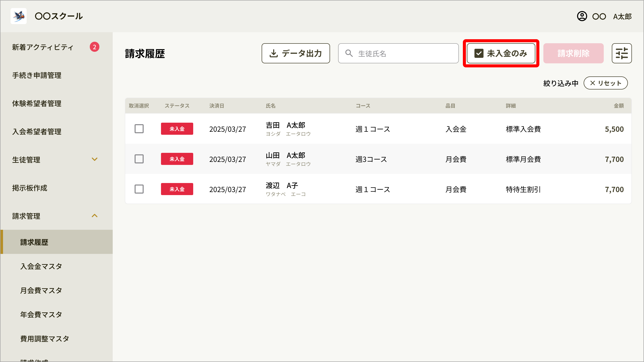Click the 週3コース course cell
The image size is (644, 362).
(371, 159)
